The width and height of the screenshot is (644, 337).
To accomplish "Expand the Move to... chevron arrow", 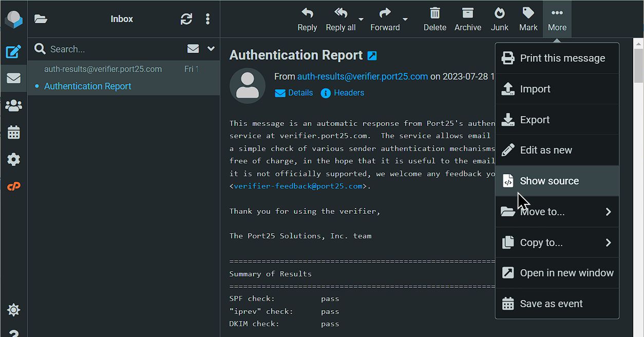I will point(609,212).
